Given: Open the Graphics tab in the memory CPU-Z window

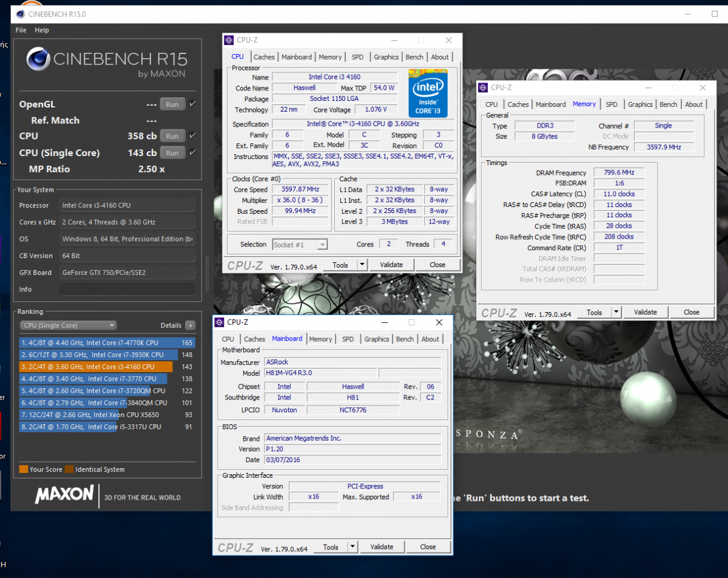Looking at the screenshot, I should [x=640, y=104].
